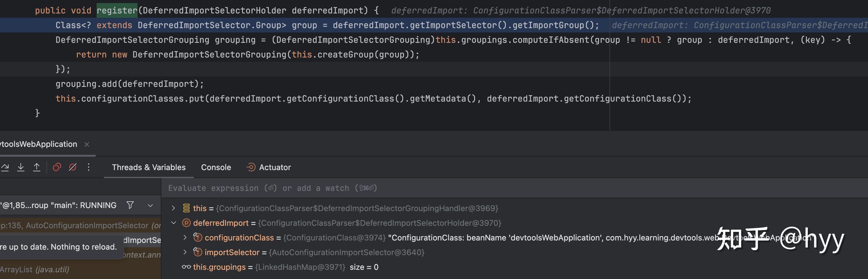
Task: Click the Step Over debugger icon
Action: tap(5, 167)
